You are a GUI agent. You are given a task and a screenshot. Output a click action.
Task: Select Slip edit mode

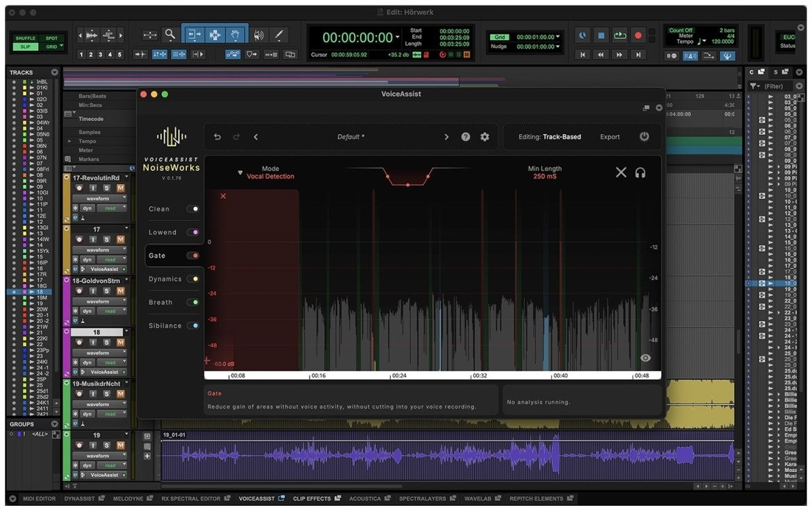(25, 47)
